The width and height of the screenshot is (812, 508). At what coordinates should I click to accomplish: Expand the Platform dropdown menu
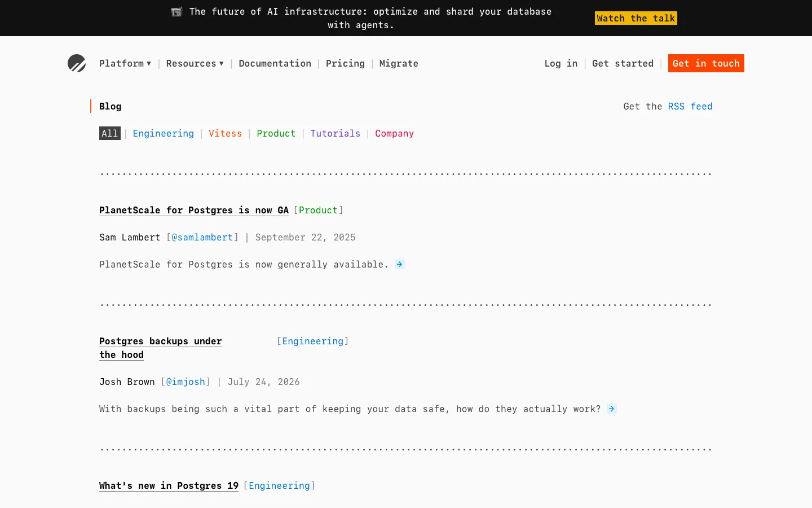coord(125,63)
